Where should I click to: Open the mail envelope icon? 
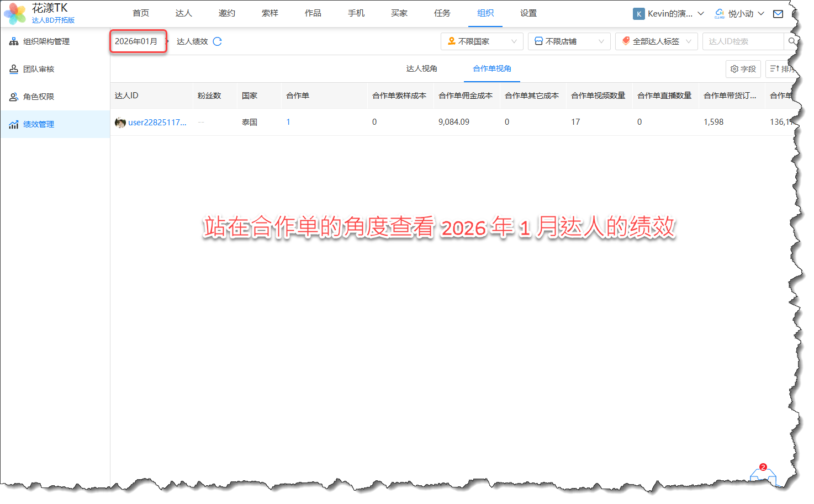point(778,14)
